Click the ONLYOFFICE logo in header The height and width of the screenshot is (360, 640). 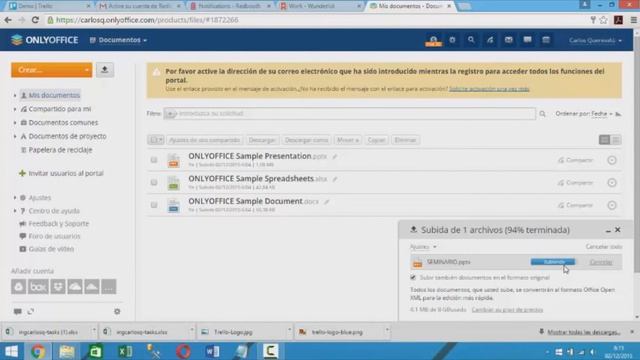click(x=44, y=40)
